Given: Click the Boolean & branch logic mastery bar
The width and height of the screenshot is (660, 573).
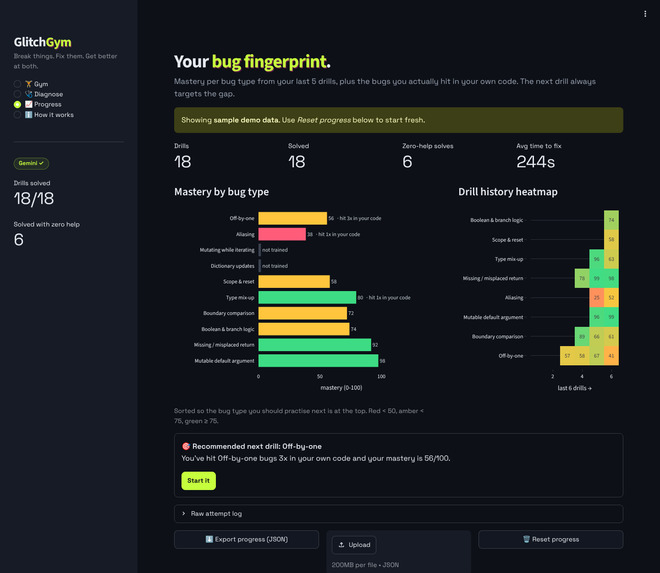Looking at the screenshot, I should coord(304,329).
